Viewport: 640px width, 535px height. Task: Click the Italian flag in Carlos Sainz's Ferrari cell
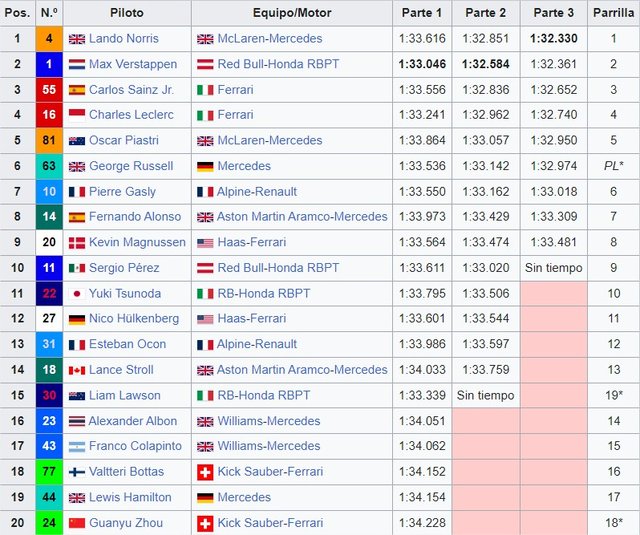pos(205,90)
